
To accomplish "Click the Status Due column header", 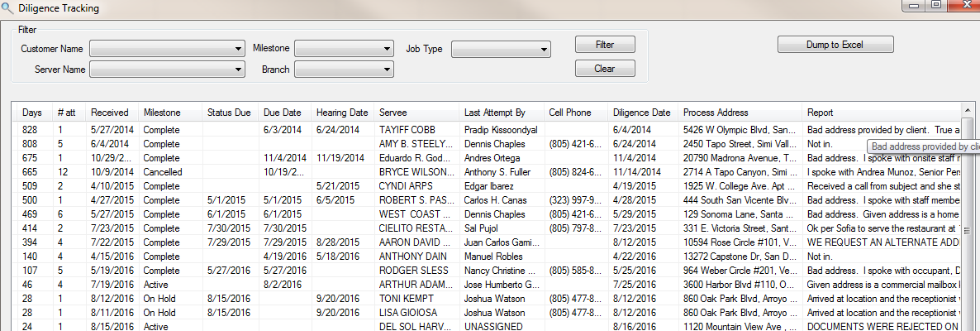I will tap(231, 113).
